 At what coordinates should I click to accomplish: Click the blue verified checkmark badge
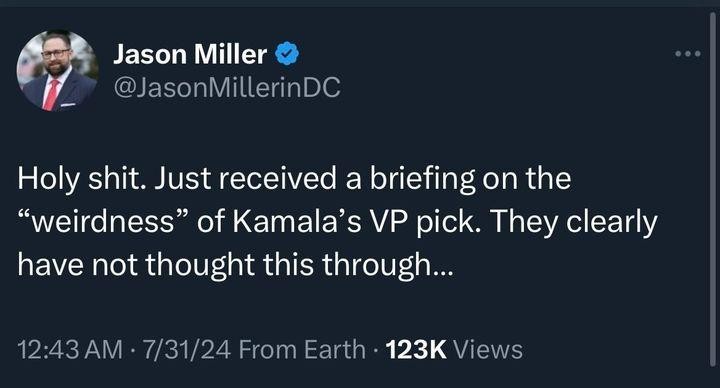pyautogui.click(x=287, y=54)
